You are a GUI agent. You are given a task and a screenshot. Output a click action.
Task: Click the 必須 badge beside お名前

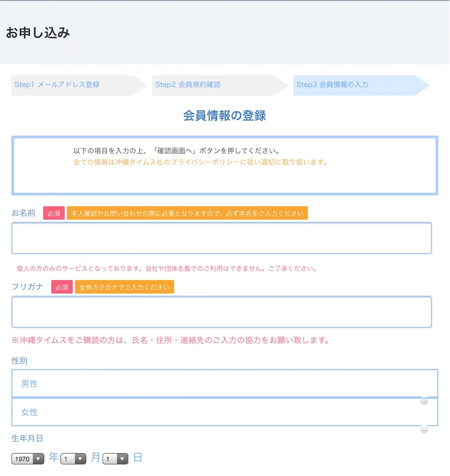pyautogui.click(x=54, y=213)
